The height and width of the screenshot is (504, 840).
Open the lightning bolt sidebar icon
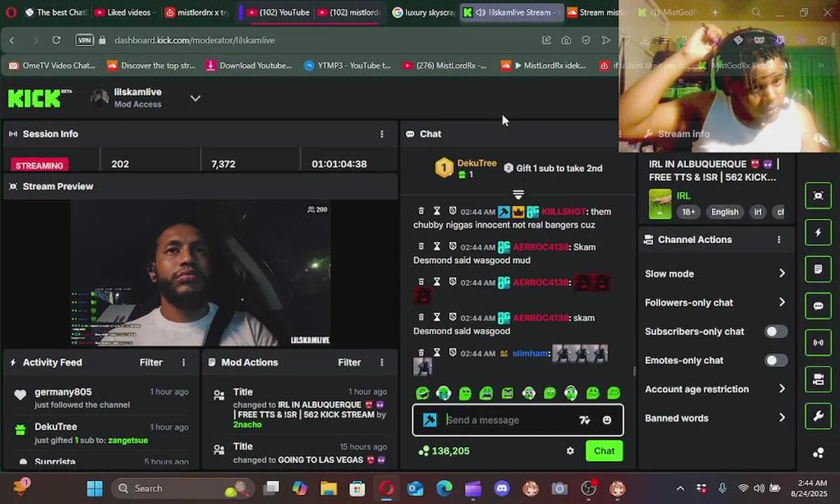[818, 232]
